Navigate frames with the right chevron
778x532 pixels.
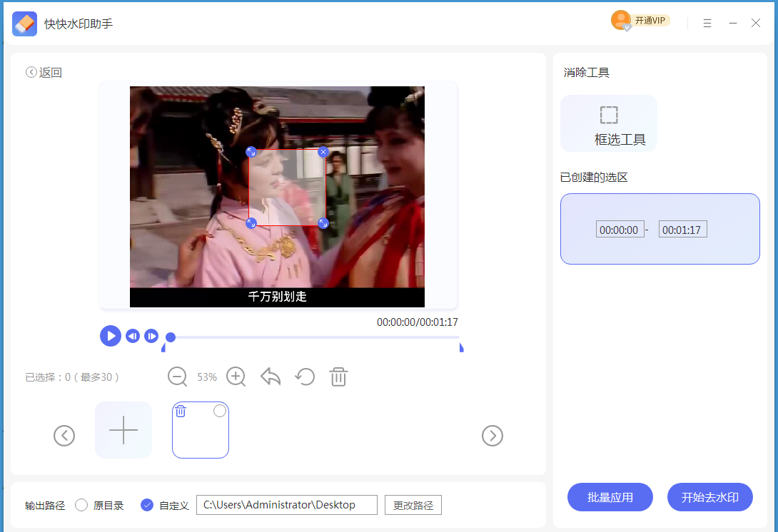492,436
